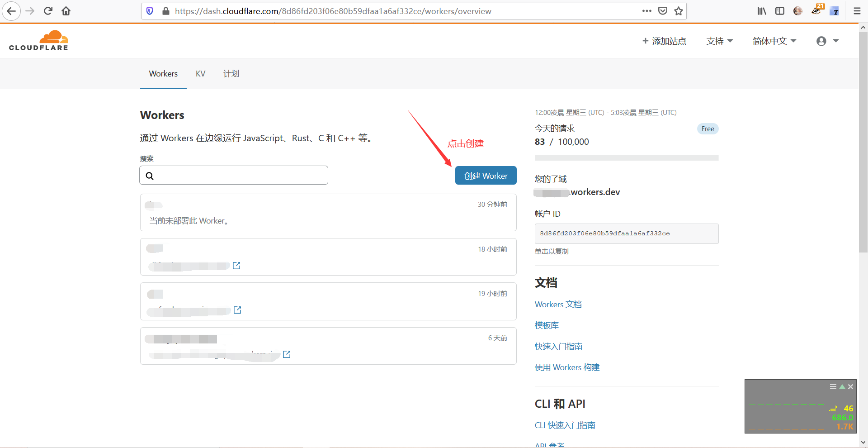
Task: Toggle the browser sidebar icon
Action: click(780, 11)
